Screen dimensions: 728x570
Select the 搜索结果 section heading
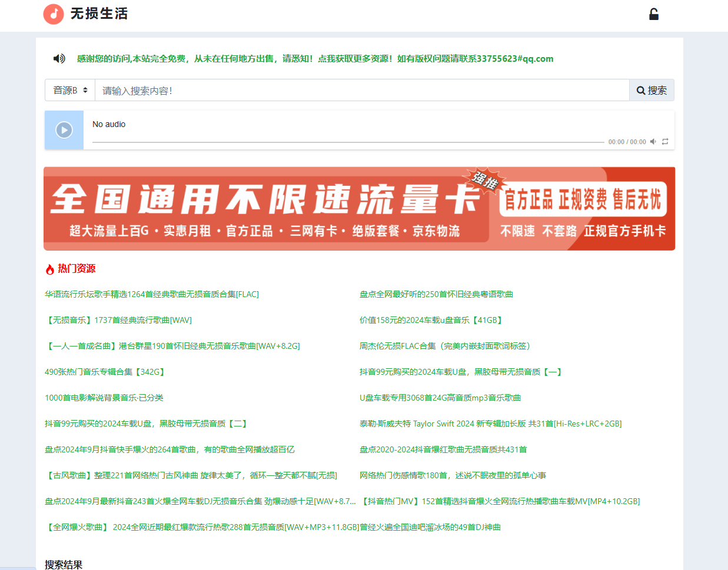[x=64, y=564]
